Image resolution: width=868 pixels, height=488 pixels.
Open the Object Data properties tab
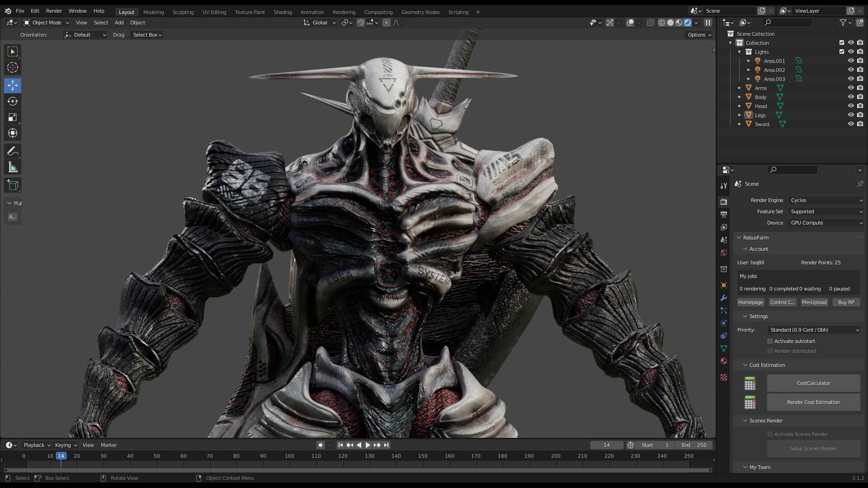pyautogui.click(x=724, y=348)
